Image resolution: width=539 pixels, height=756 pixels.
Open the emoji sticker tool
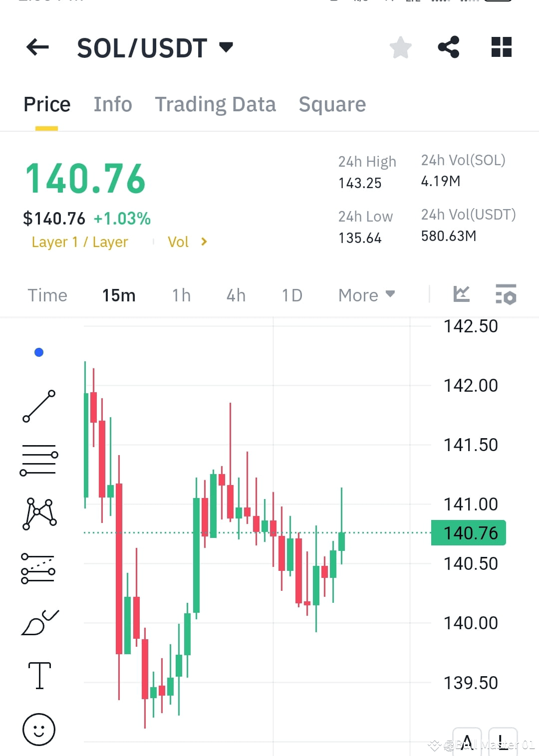[39, 729]
